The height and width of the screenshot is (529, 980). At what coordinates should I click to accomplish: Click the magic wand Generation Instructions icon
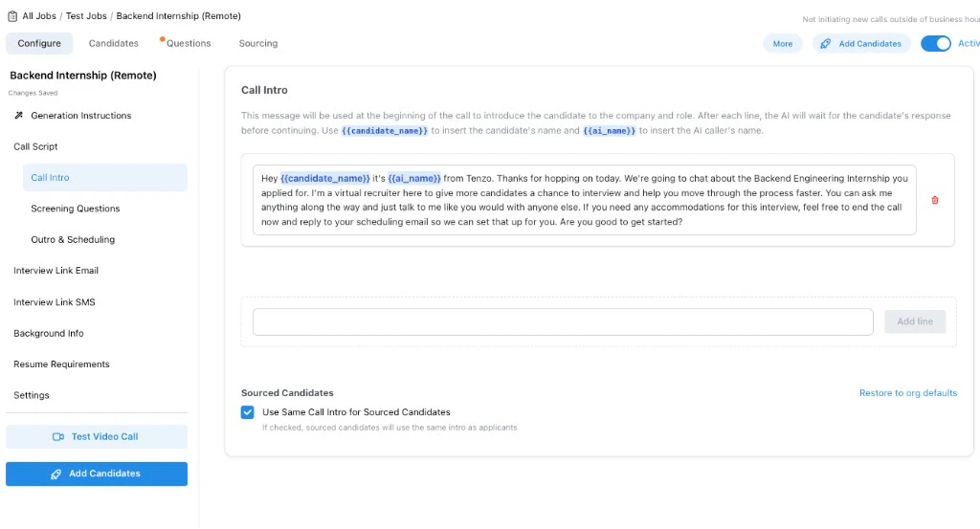coord(19,116)
